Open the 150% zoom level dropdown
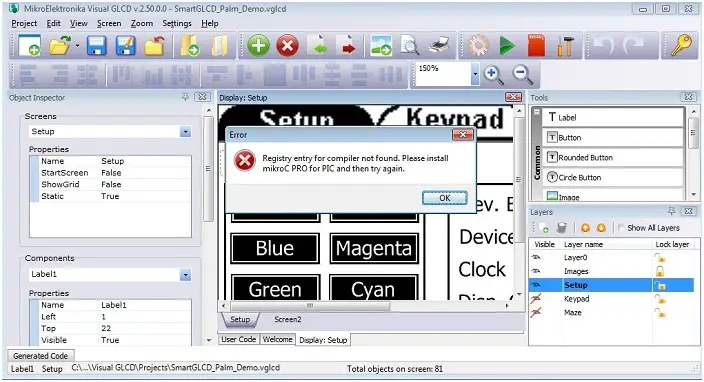The width and height of the screenshot is (704, 382). [x=475, y=75]
